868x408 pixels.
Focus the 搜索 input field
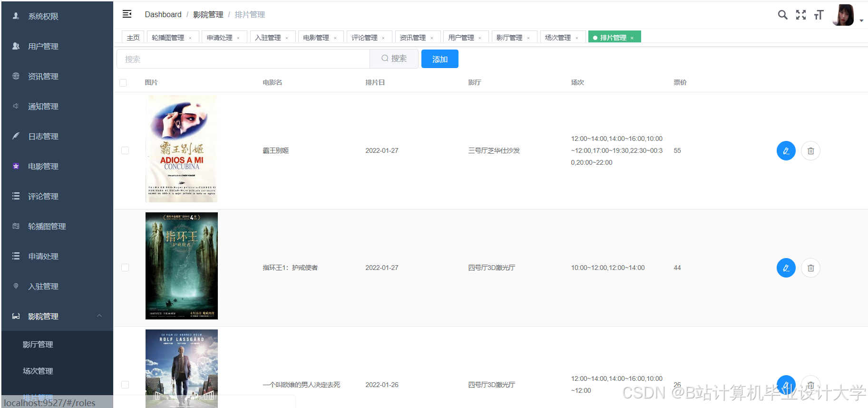click(243, 59)
